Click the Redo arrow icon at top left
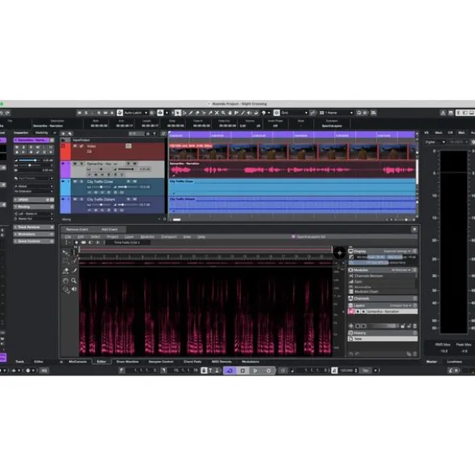 click(x=7, y=113)
